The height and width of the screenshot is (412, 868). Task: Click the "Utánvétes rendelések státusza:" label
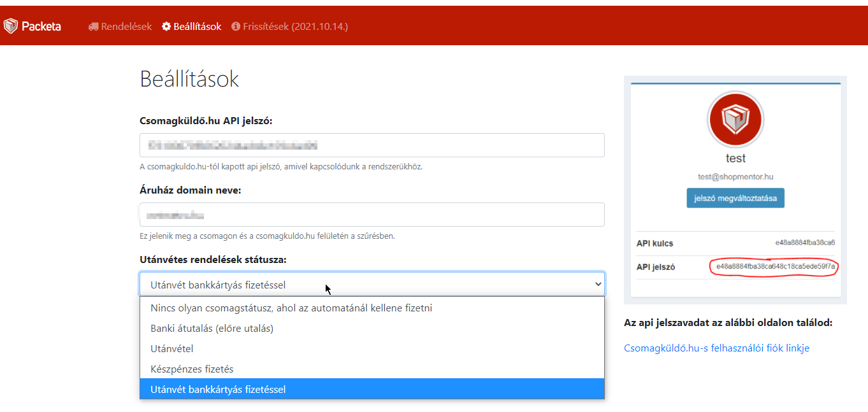point(213,260)
